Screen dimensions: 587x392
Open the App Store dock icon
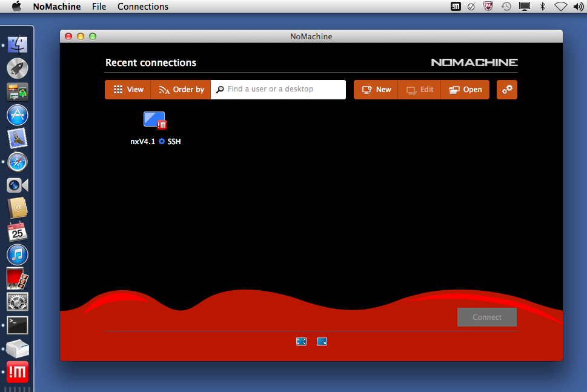pyautogui.click(x=17, y=115)
